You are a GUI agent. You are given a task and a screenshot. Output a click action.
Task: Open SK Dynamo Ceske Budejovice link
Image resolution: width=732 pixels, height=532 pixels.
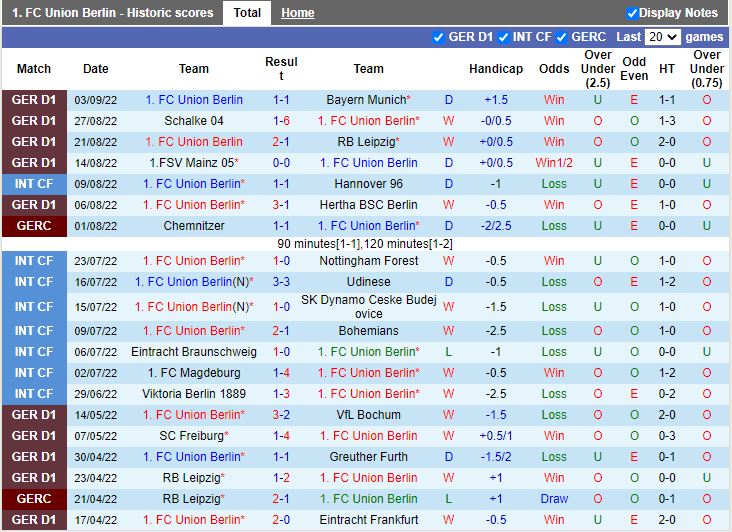(x=368, y=307)
